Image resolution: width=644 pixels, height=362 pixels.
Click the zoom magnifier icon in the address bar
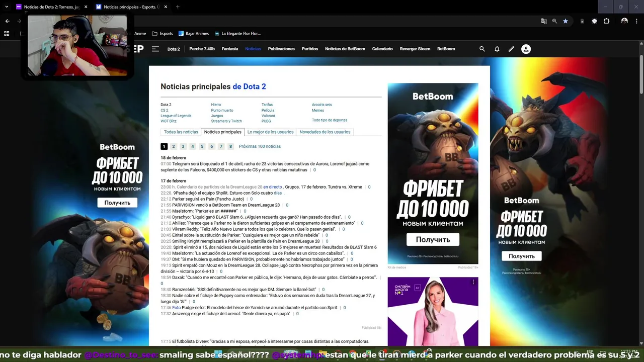[x=554, y=21]
